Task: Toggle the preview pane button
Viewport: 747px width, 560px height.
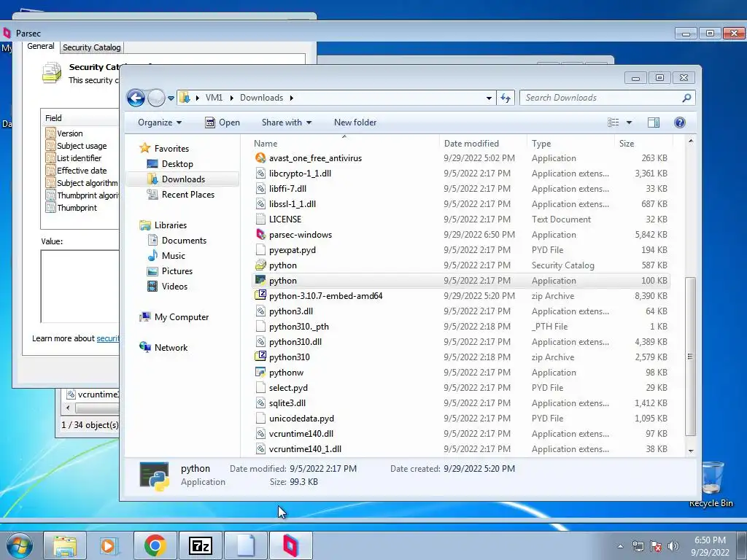Action: [x=654, y=122]
